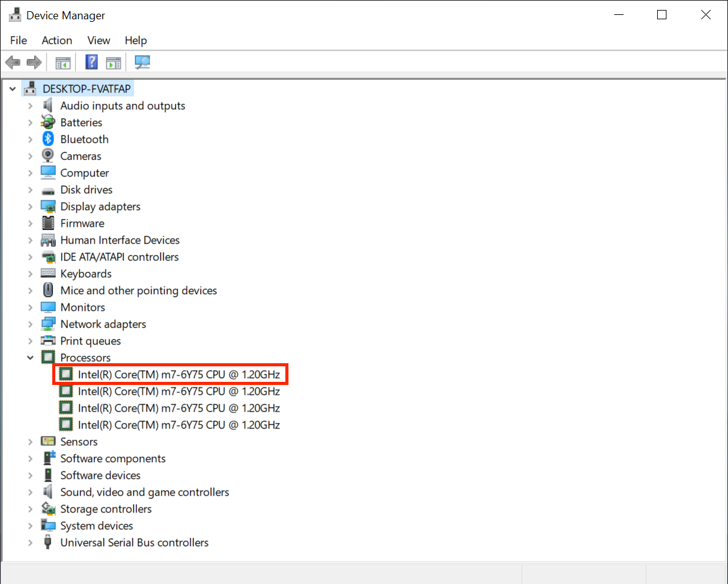The height and width of the screenshot is (584, 728).
Task: Open the View menu
Action: point(98,40)
